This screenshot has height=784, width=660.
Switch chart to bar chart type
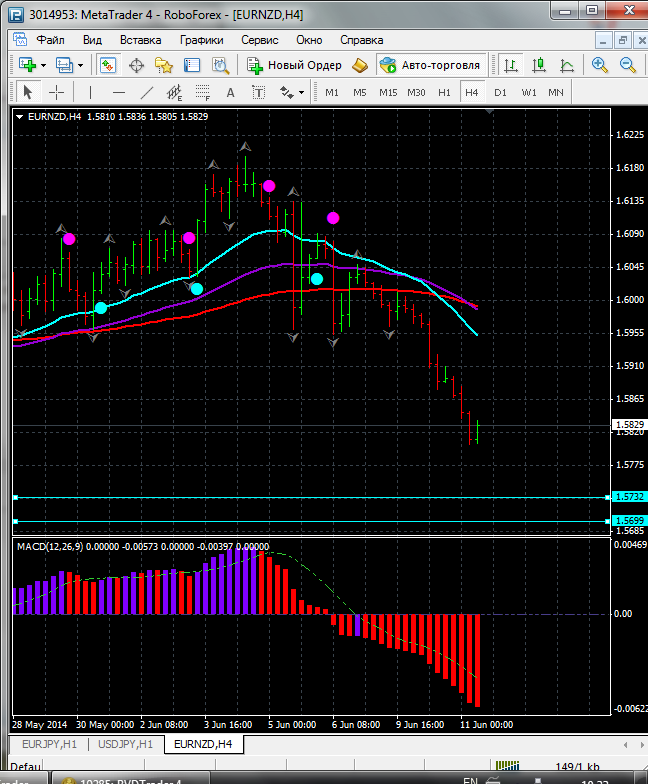510,65
